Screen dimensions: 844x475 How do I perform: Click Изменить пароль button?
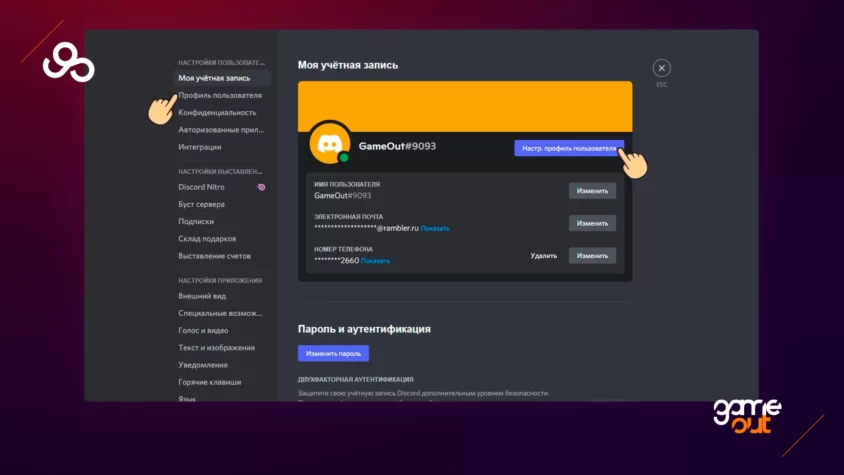333,353
